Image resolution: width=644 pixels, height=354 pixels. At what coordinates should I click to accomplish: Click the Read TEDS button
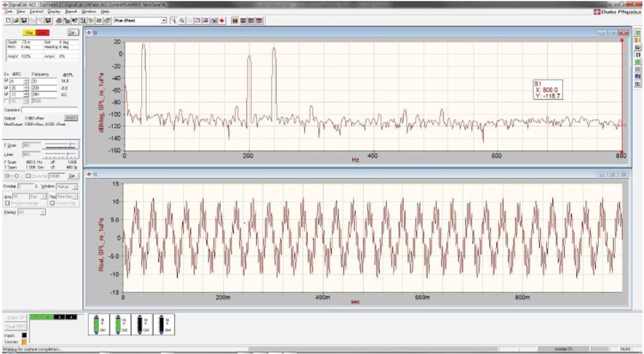click(x=16, y=326)
